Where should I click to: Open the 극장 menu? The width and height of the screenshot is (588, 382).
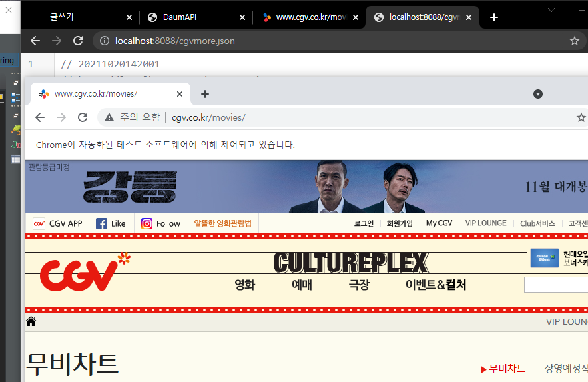click(359, 285)
